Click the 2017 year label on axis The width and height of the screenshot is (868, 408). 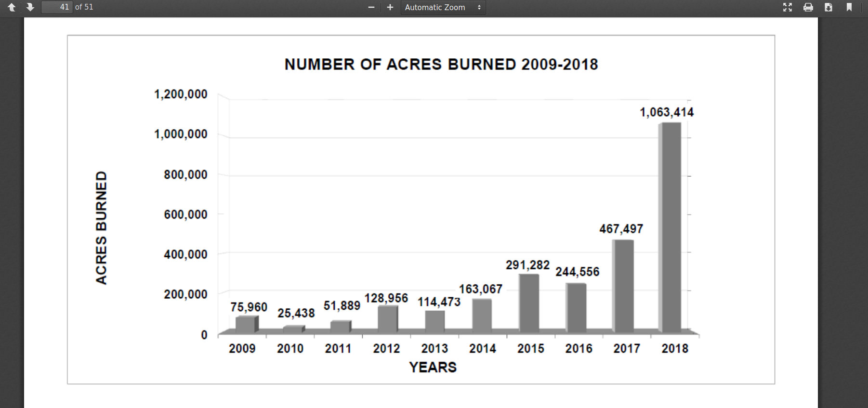(x=627, y=348)
